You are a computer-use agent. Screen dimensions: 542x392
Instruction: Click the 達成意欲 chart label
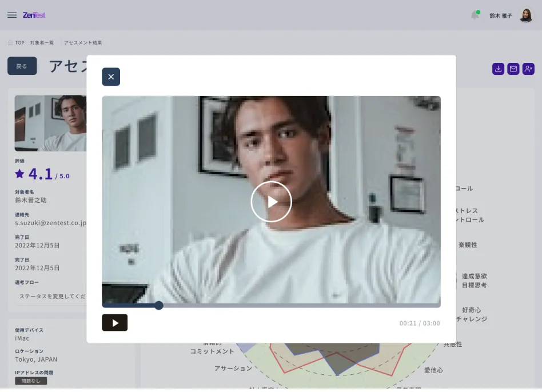coord(475,277)
